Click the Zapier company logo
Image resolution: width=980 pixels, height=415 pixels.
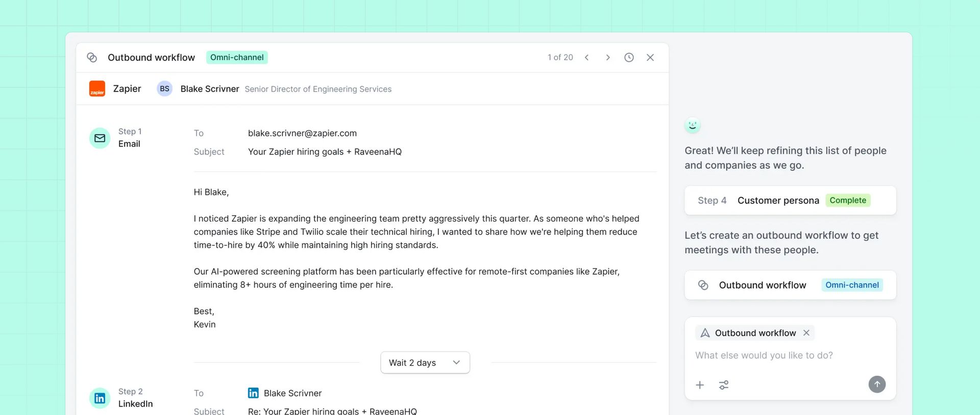pos(97,89)
